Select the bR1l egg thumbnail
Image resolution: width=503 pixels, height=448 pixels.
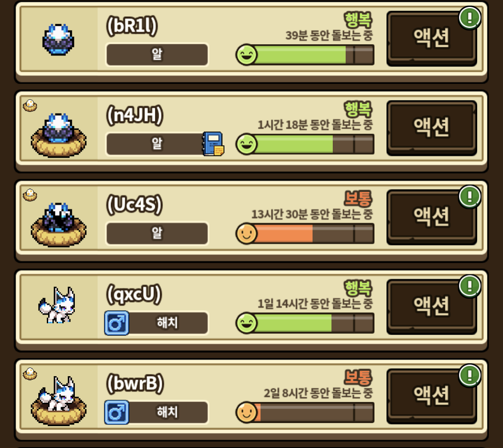click(x=58, y=40)
